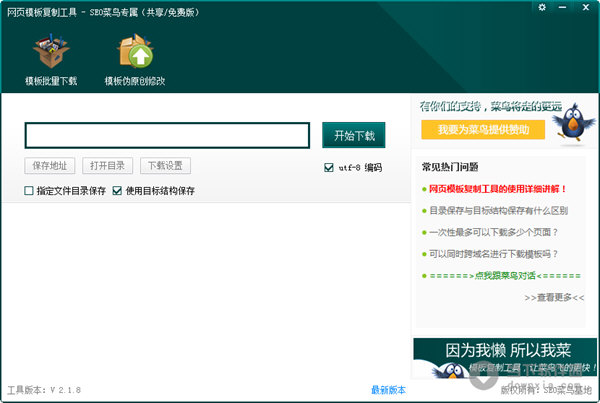Click the URL input field
This screenshot has height=403, width=600.
tap(167, 135)
